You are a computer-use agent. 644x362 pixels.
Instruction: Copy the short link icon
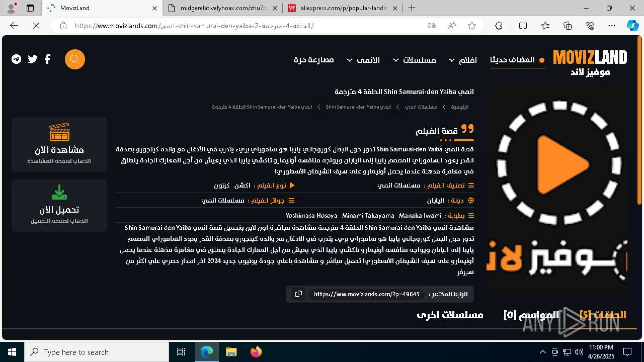click(298, 294)
